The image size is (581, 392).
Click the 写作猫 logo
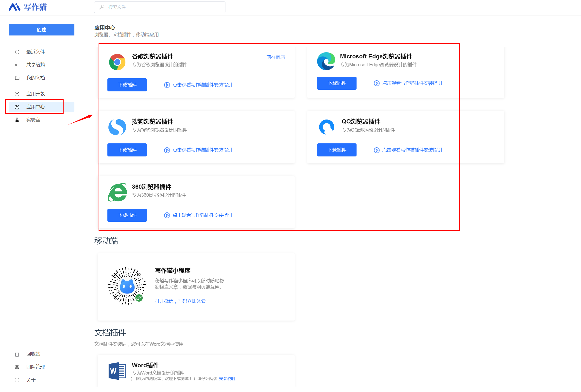(x=28, y=7)
